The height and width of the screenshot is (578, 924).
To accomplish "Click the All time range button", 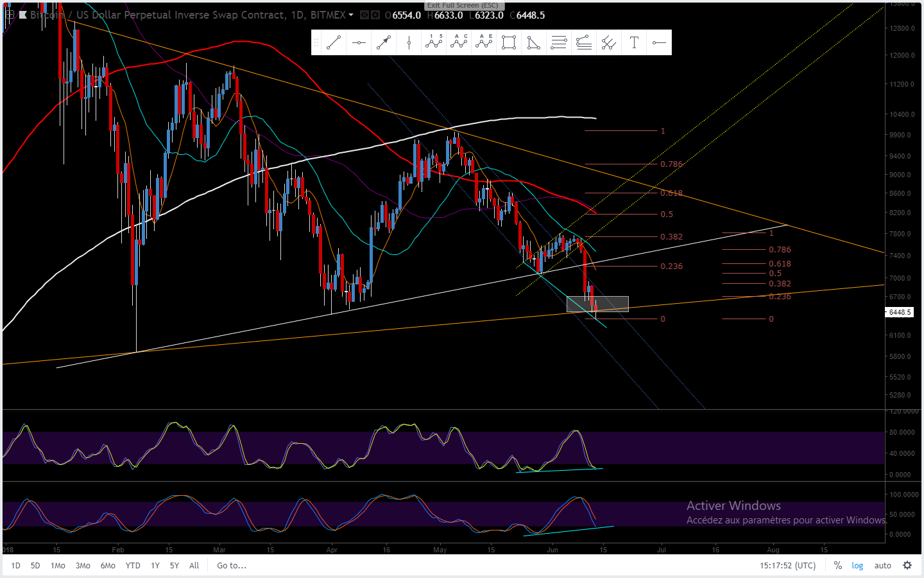I will coord(194,566).
